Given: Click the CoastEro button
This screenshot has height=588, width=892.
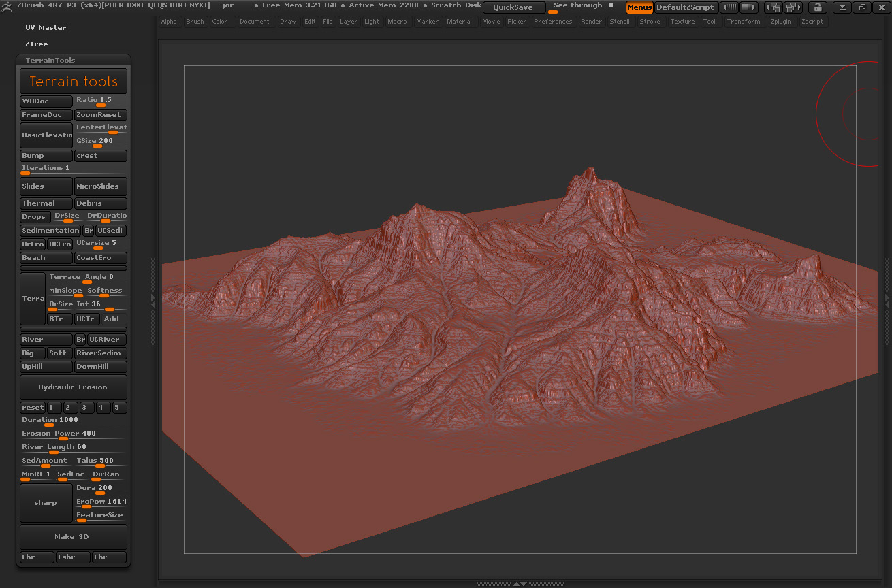Looking at the screenshot, I should click(x=101, y=257).
